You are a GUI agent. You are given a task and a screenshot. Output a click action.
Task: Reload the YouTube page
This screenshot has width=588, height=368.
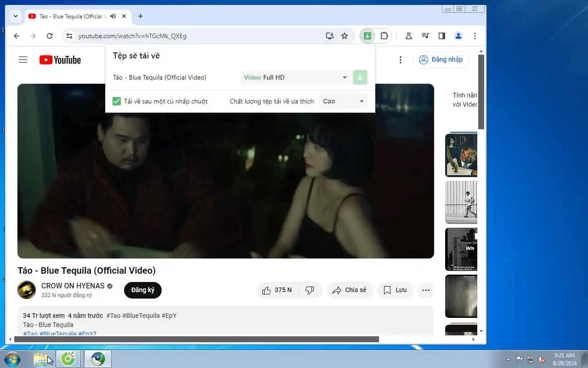click(x=50, y=36)
